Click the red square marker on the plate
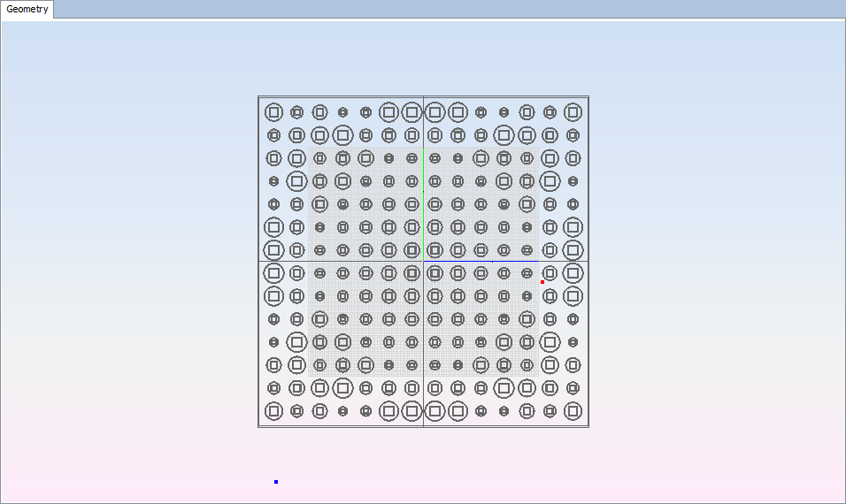The height and width of the screenshot is (504, 846). 542,282
